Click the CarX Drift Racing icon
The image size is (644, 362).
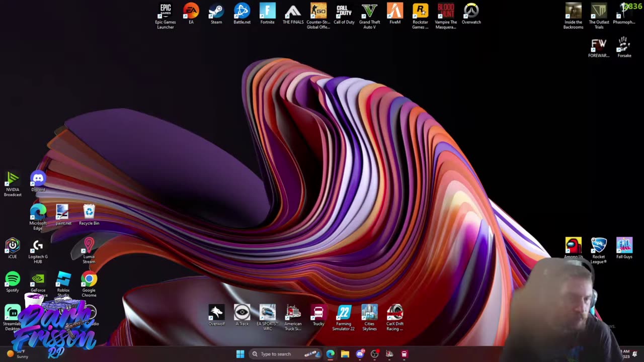tap(395, 317)
